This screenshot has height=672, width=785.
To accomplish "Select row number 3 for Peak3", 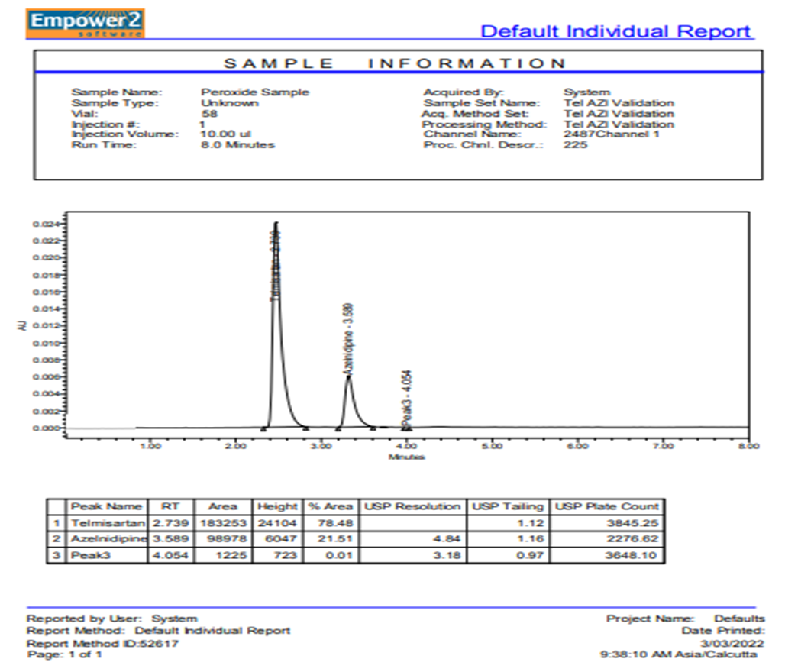I will 57,555.
